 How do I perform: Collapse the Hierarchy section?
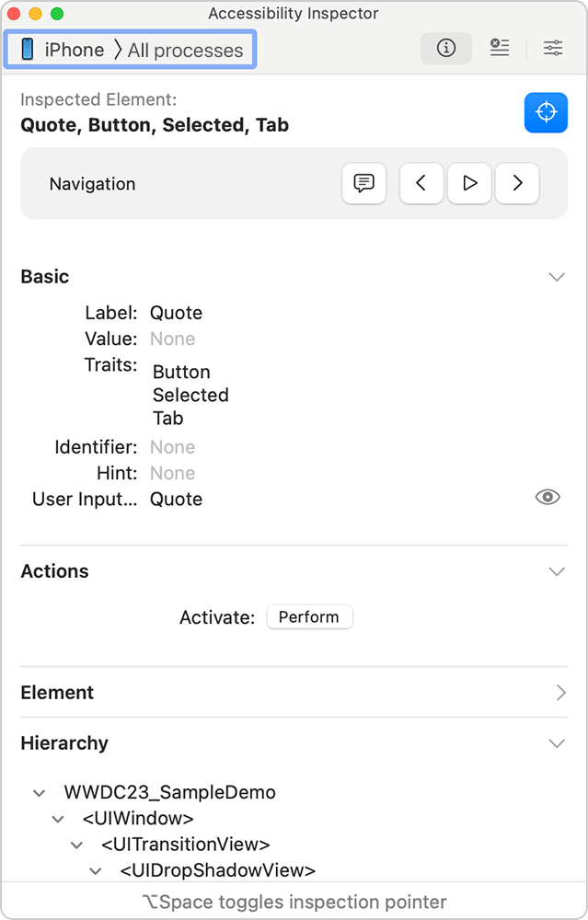(x=557, y=743)
